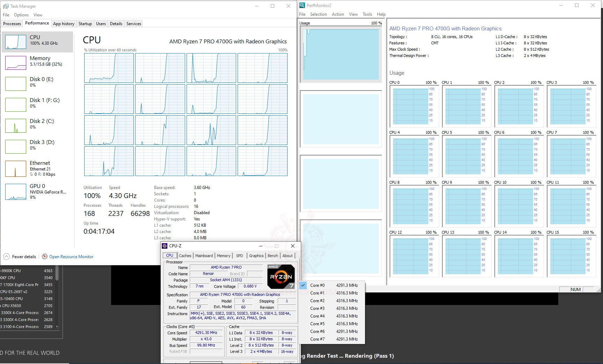Open the Tools menu in PerfMonitor2

(x=367, y=14)
